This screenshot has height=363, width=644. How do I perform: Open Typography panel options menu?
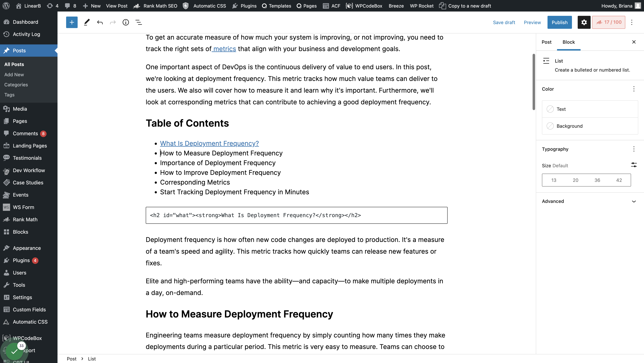click(x=634, y=149)
